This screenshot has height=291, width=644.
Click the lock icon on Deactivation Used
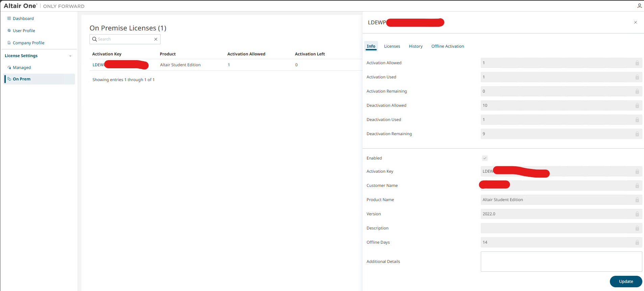click(637, 120)
